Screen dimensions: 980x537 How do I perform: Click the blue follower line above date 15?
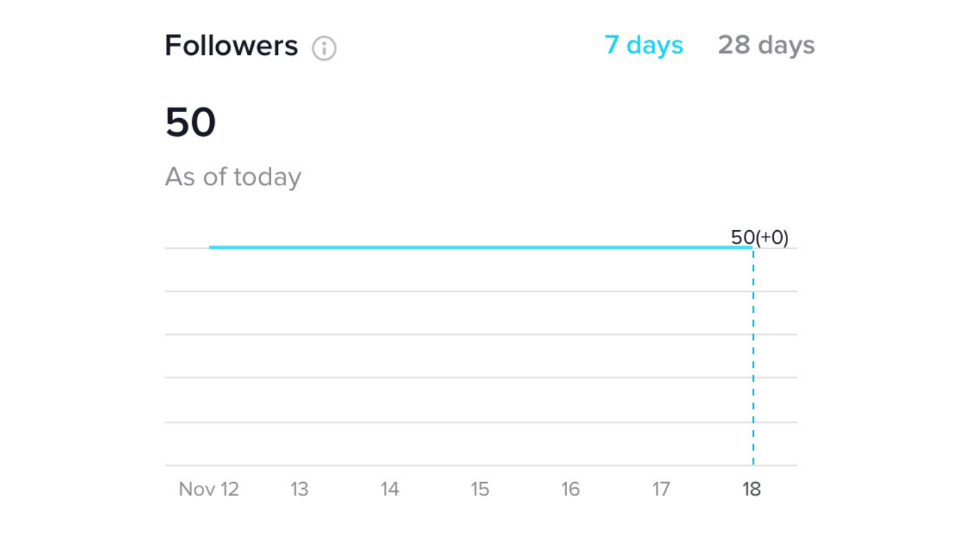480,247
